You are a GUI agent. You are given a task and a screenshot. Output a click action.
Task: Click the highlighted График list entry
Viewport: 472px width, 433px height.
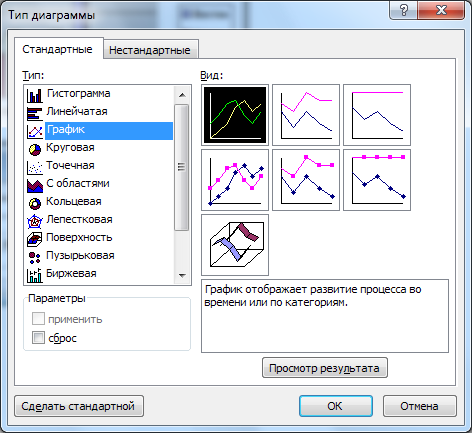point(109,131)
